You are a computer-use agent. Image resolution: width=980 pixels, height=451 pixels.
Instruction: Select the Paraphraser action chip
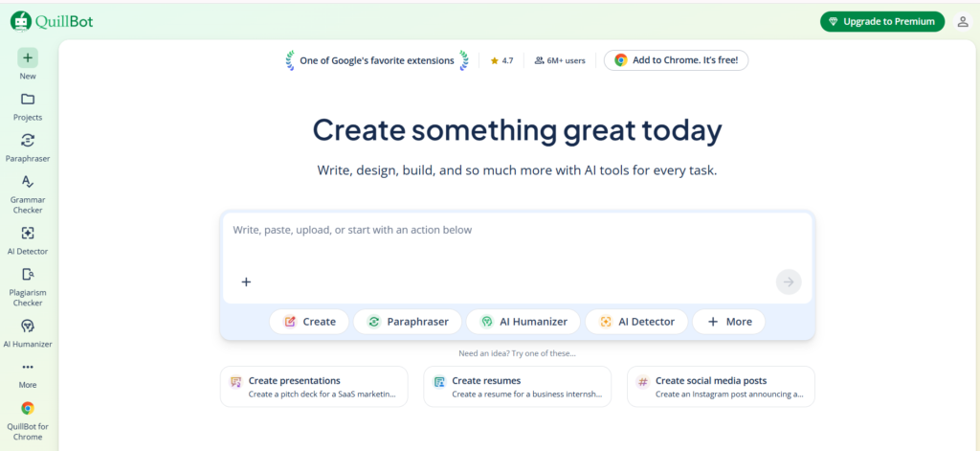[407, 322]
